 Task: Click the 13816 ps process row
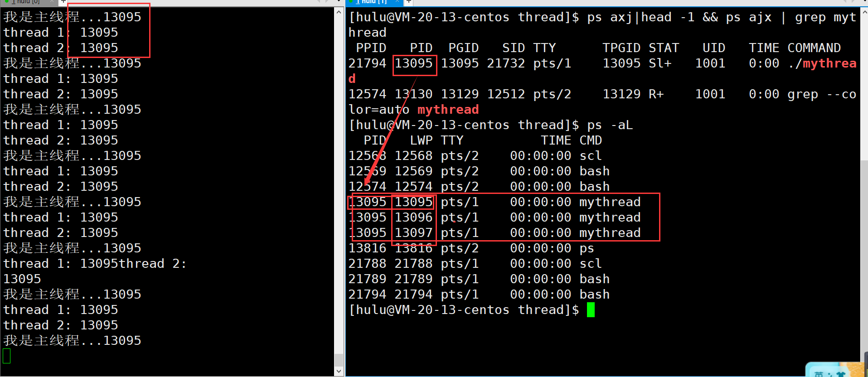click(x=471, y=248)
